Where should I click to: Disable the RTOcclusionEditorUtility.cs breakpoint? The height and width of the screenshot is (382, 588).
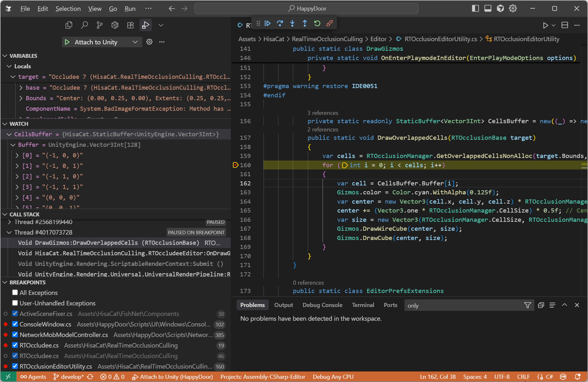pos(15,366)
